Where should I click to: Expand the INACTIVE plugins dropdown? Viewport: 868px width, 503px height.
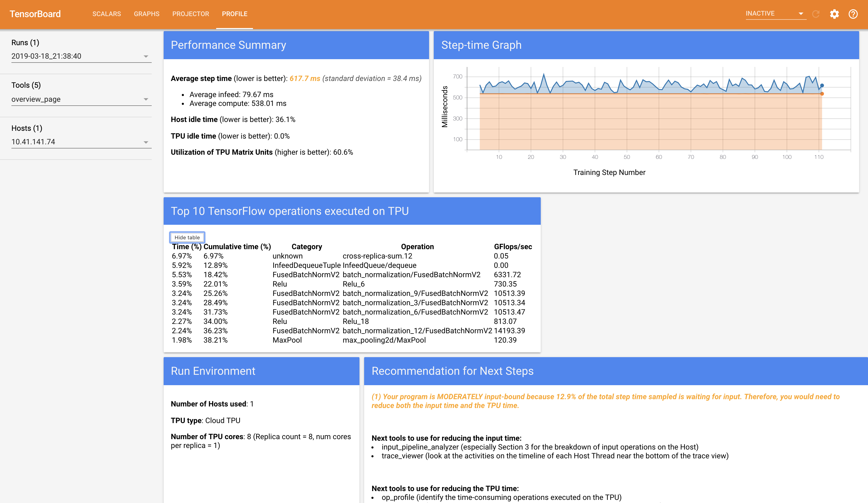point(800,14)
